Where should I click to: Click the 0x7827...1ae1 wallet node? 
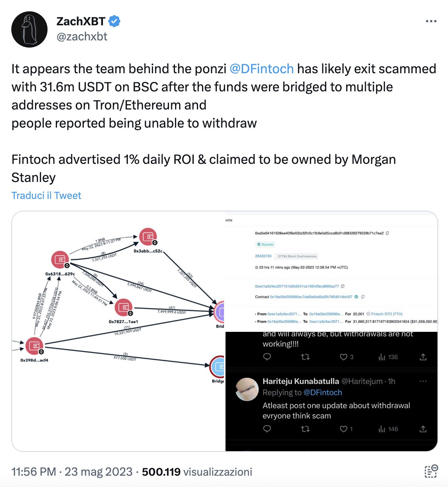click(x=124, y=308)
